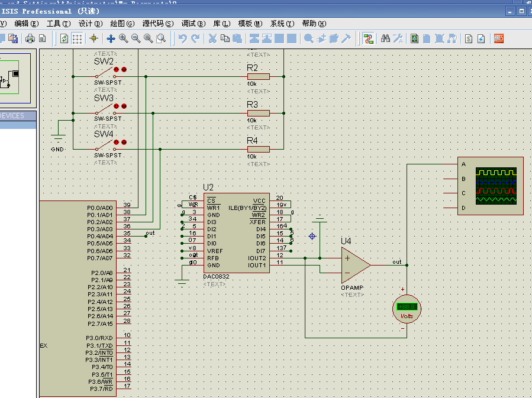Image resolution: width=532 pixels, height=398 pixels.
Task: Click the P3.7/RD pin label
Action: click(101, 389)
